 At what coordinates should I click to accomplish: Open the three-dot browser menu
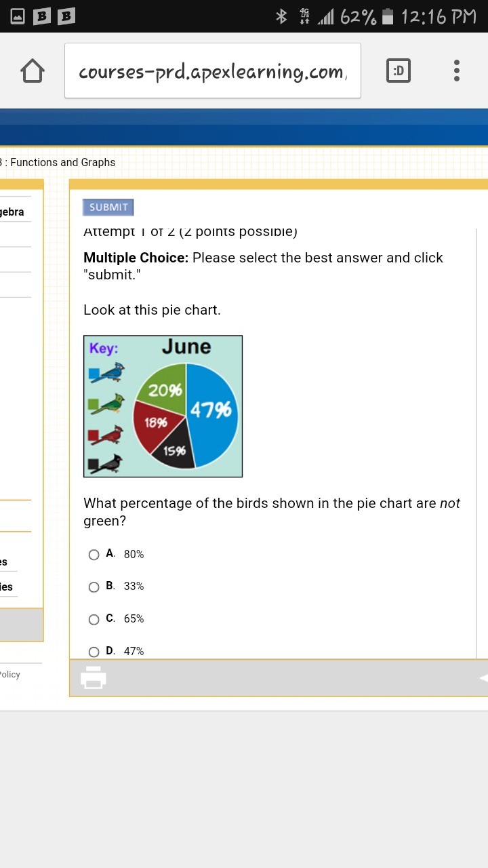(x=457, y=71)
